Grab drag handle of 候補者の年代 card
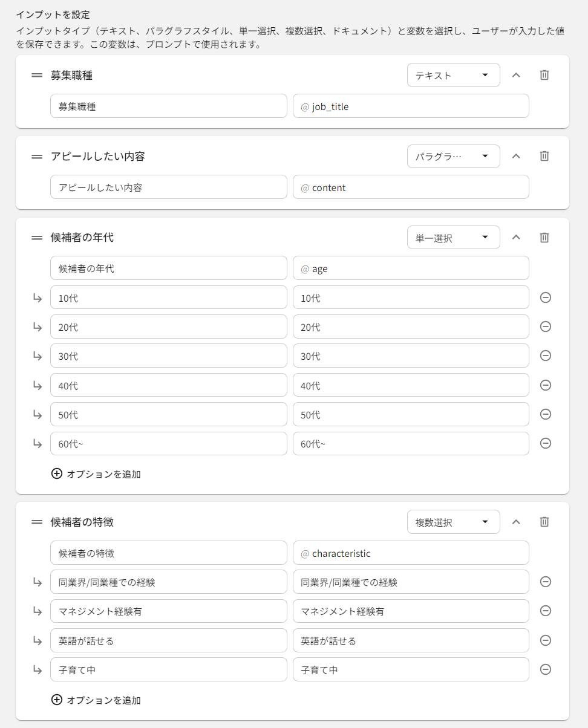This screenshot has height=728, width=588. (37, 238)
